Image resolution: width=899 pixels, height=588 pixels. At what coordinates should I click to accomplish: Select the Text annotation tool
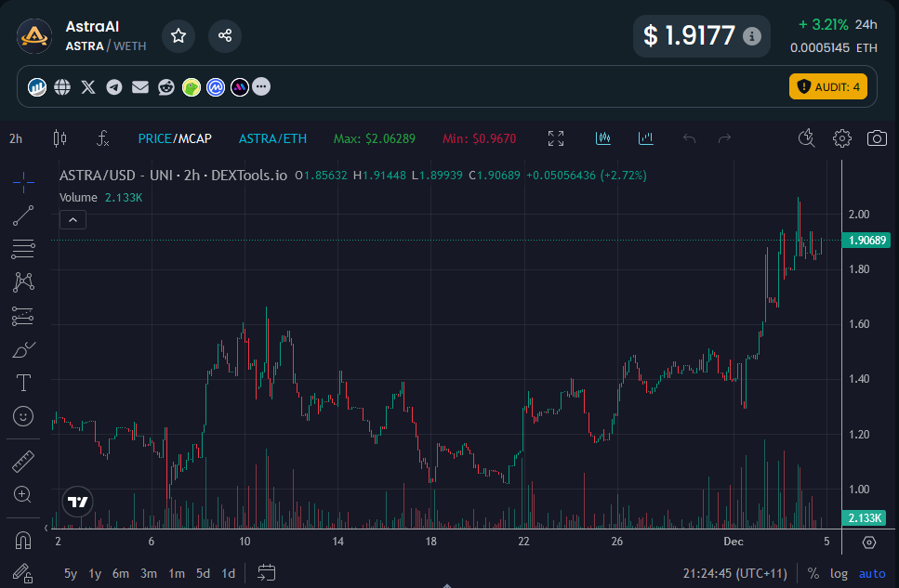[23, 383]
